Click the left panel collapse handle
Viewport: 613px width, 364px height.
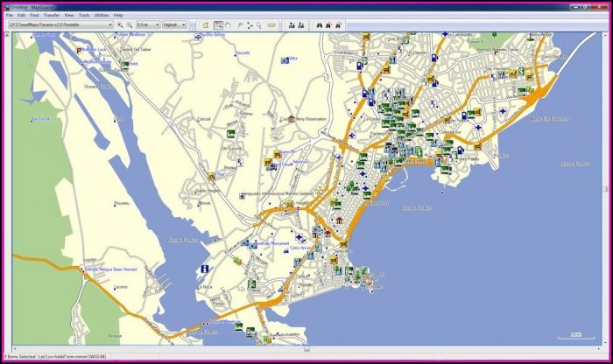(7, 35)
